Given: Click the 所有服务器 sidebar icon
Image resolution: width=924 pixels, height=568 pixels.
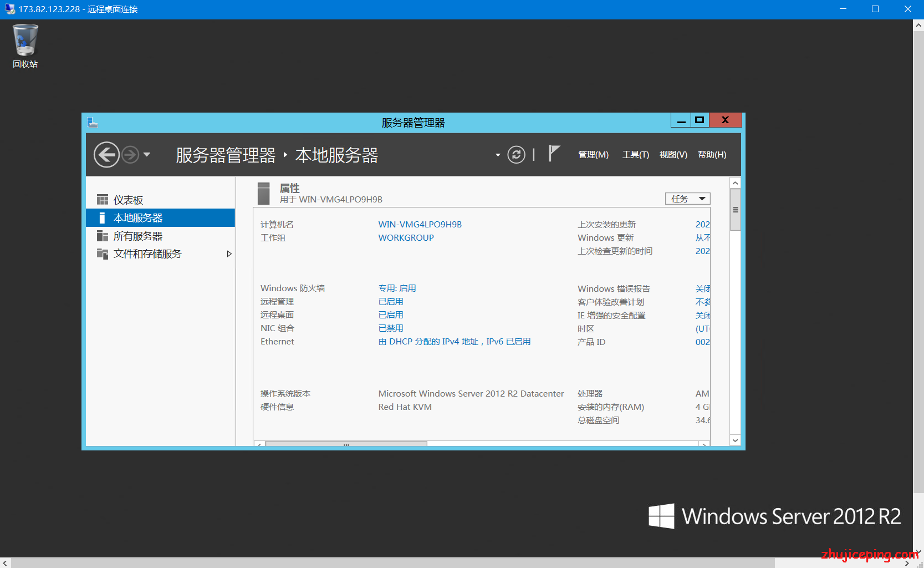Looking at the screenshot, I should pyautogui.click(x=103, y=236).
